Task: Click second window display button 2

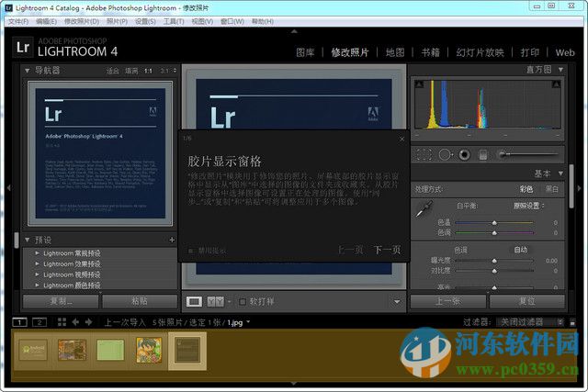Action: [40, 322]
